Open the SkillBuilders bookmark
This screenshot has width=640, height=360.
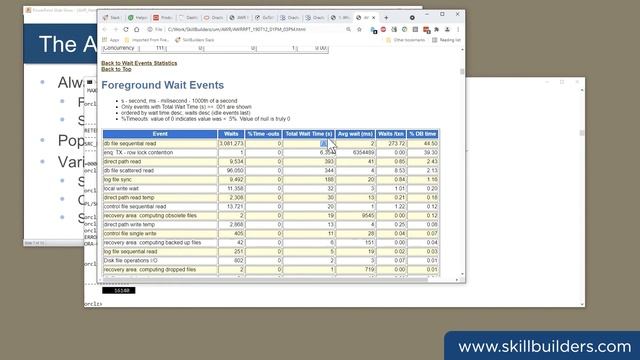pyautogui.click(x=194, y=40)
